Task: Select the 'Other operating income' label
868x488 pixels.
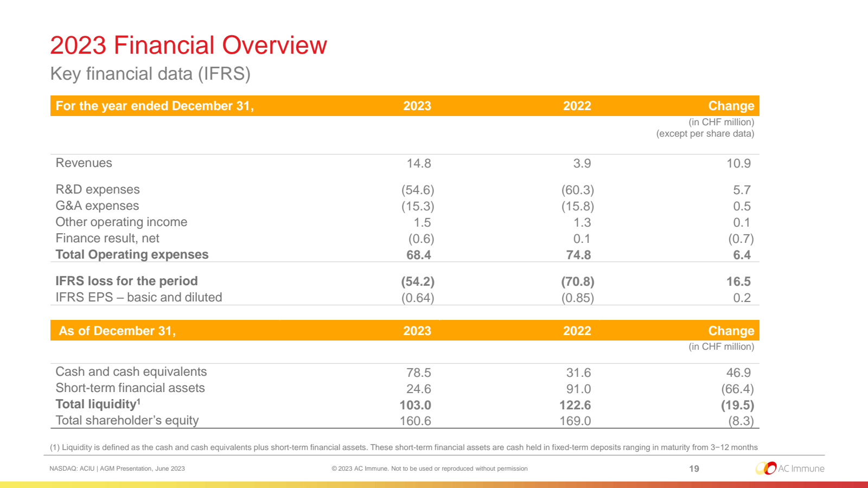Action: tap(122, 222)
